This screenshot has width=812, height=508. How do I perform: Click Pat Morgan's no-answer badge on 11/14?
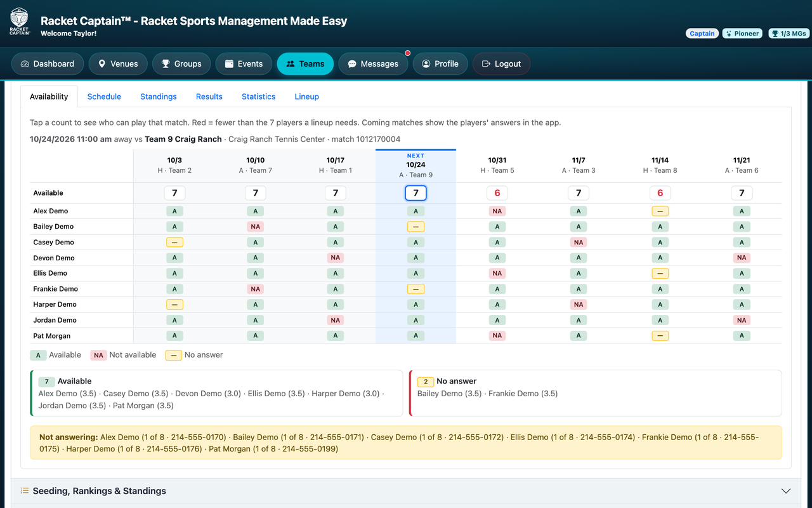(x=660, y=336)
